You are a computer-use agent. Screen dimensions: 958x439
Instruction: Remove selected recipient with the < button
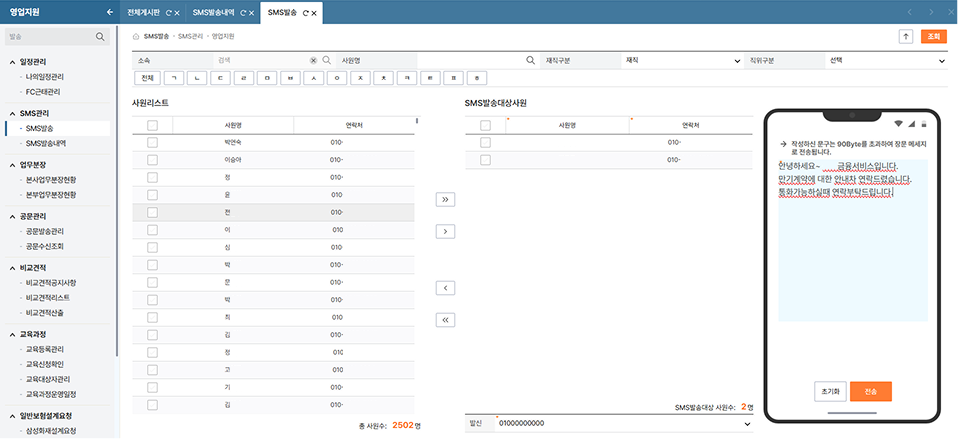click(x=445, y=288)
